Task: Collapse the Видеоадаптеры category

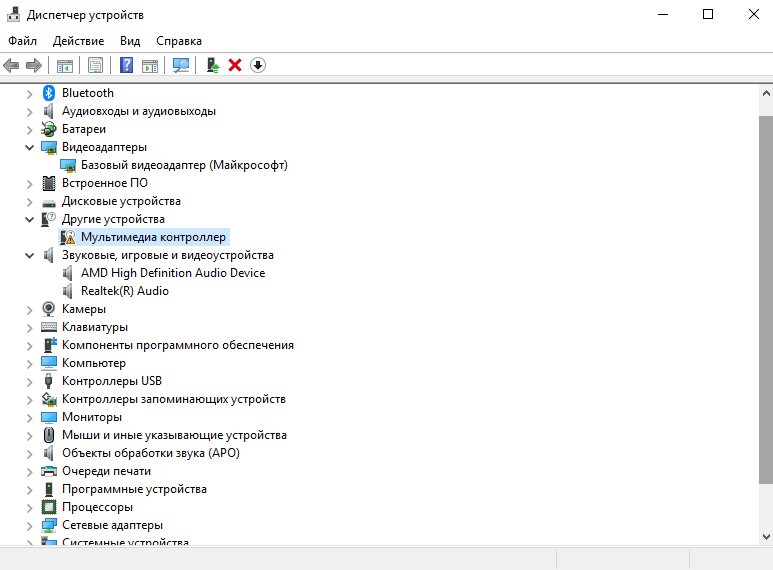Action: click(x=30, y=147)
